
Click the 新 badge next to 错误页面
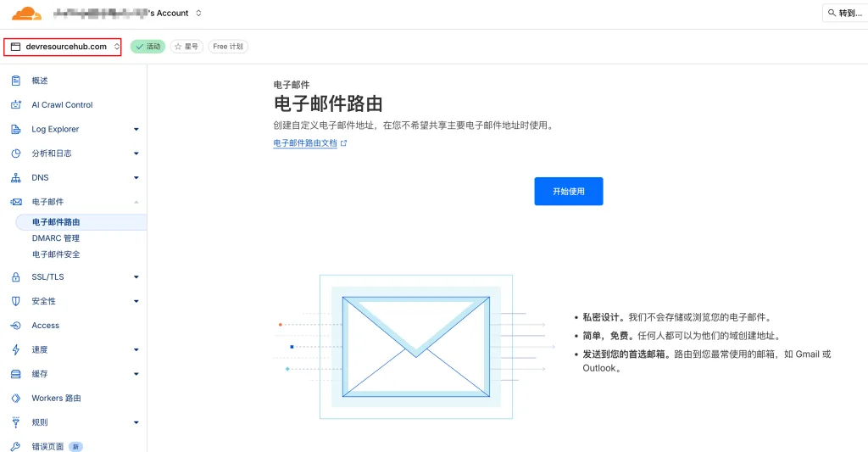75,446
